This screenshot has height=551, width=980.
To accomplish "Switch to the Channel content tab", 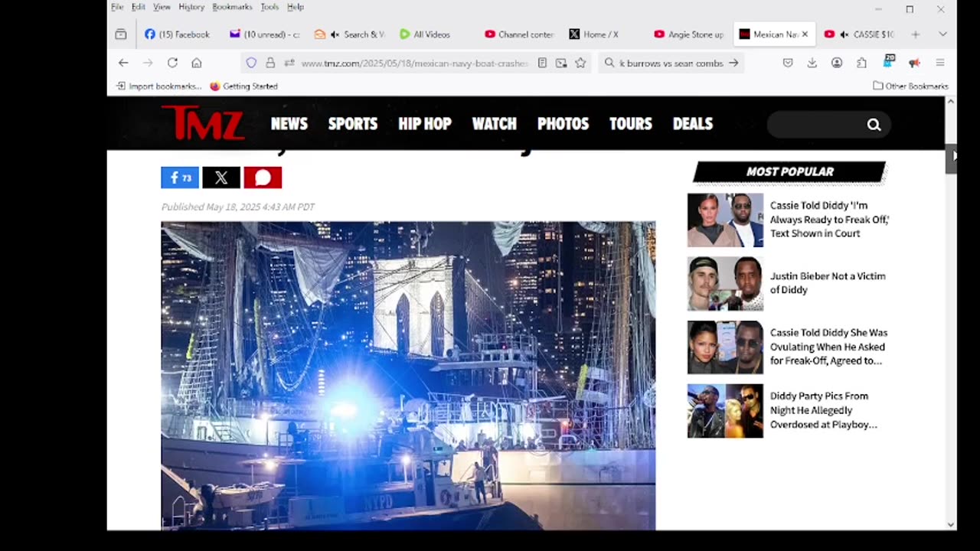I will (x=519, y=34).
